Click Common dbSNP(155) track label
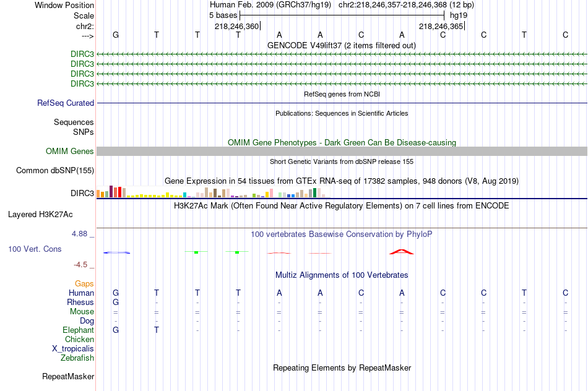Screen dimensions: 588x391 click(x=55, y=171)
